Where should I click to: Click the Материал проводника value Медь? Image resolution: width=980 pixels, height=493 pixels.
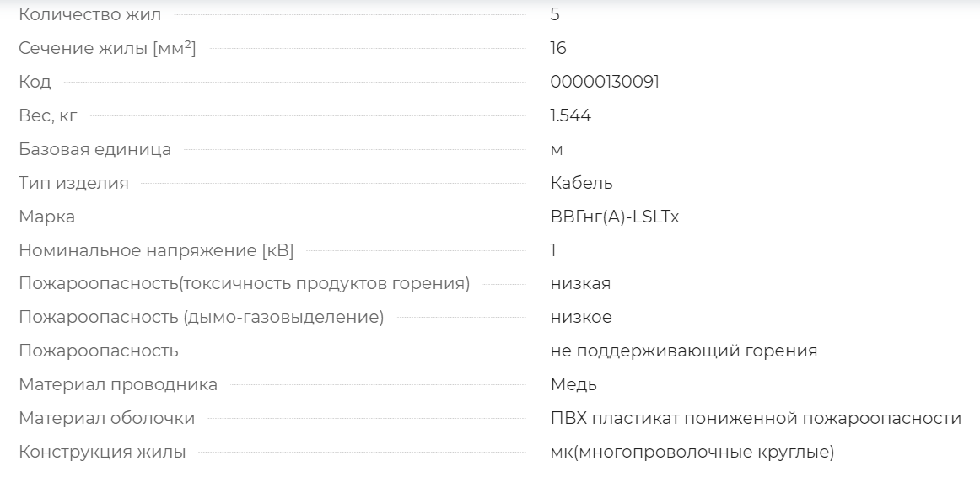(573, 384)
